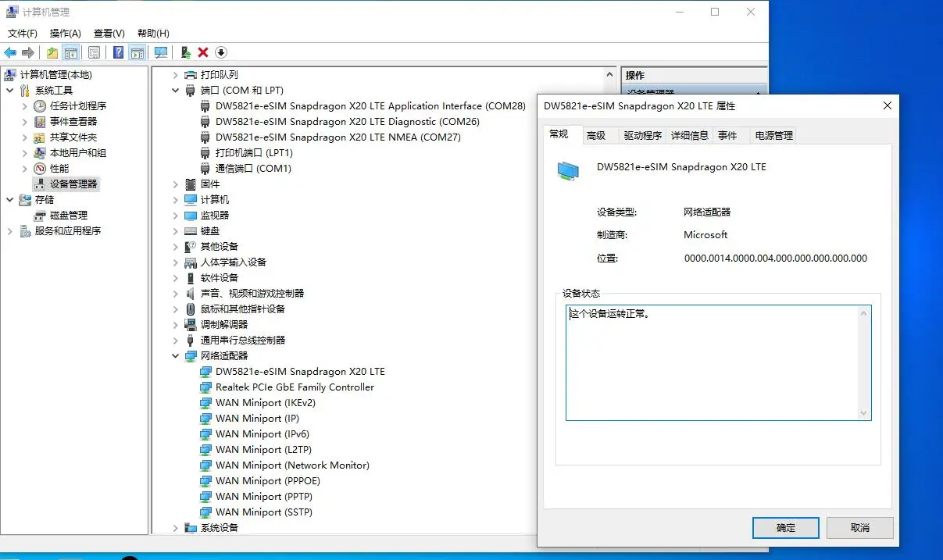Click the 取消 button

click(859, 527)
